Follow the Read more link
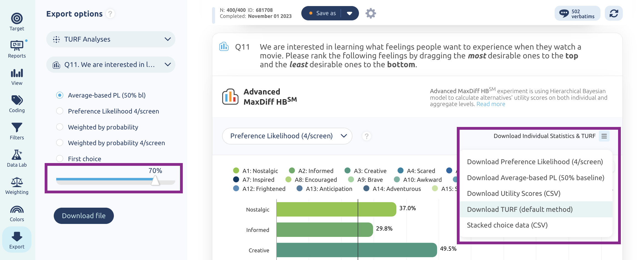This screenshot has width=644, height=260. pos(491,104)
